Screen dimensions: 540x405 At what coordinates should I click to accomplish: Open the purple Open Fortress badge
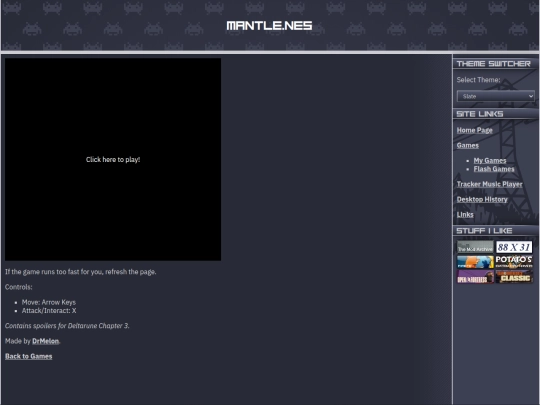tap(475, 277)
